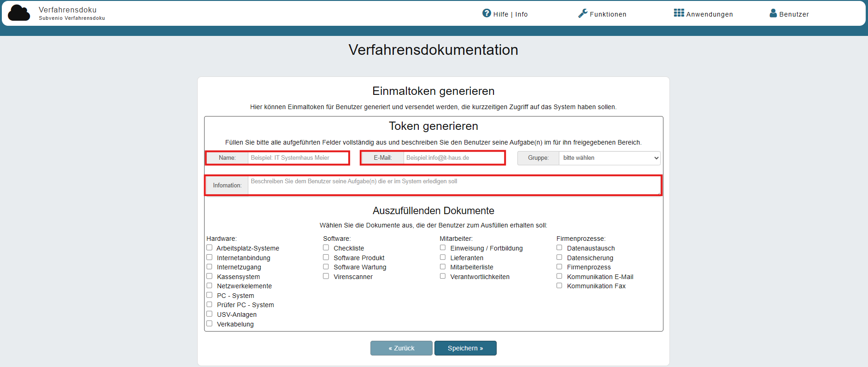
Task: Enable the USV-Anlagen checkbox
Action: (210, 314)
